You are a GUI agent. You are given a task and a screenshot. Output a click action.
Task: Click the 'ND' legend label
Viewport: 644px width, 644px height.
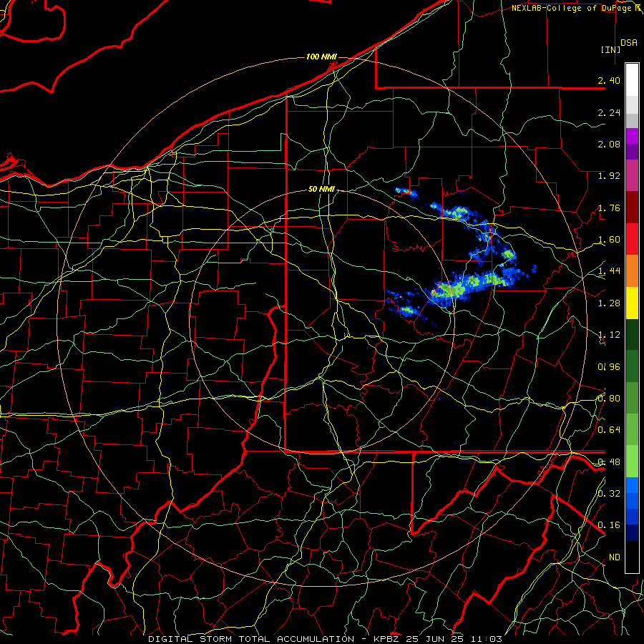tap(615, 557)
